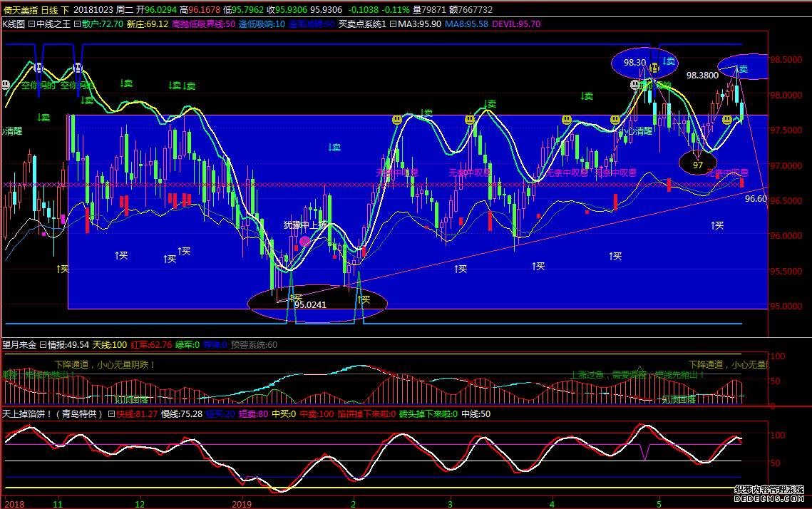Click the 96.60 trendline price label
Image resolution: width=812 pixels, height=509 pixels.
coord(756,198)
